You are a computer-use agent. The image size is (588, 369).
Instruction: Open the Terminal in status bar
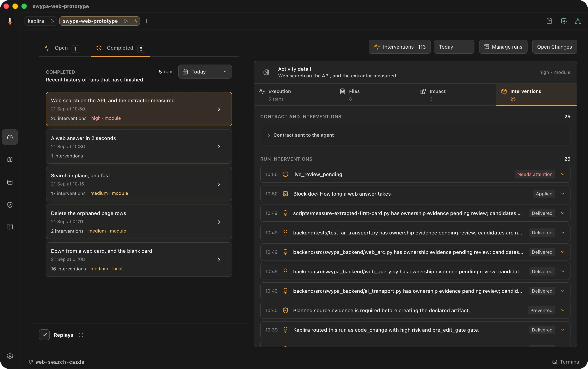click(566, 362)
